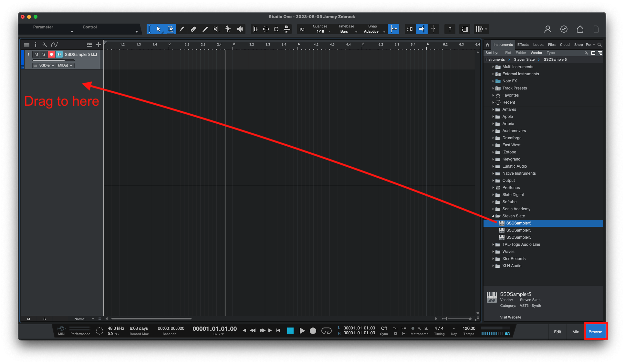624x364 pixels.
Task: Click the arrangement horizontal scrollbar
Action: tap(151, 318)
